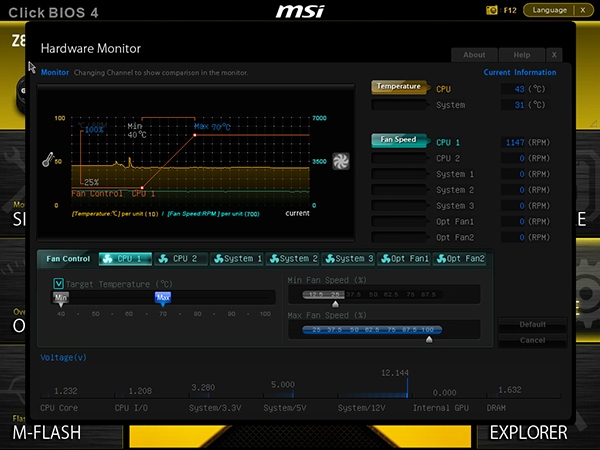Toggle the System 2 fan speed channel button
Screen dimensions: 600x450
pyautogui.click(x=399, y=190)
